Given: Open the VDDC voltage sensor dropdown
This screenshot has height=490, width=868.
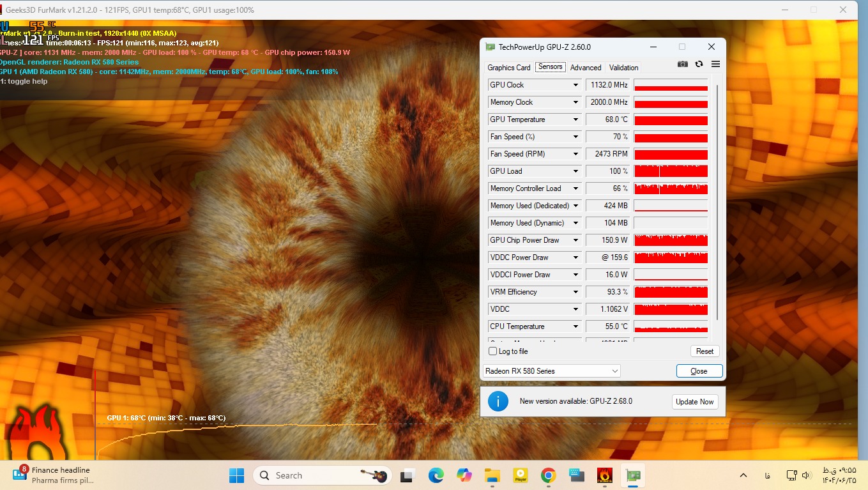Looking at the screenshot, I should click(x=575, y=309).
